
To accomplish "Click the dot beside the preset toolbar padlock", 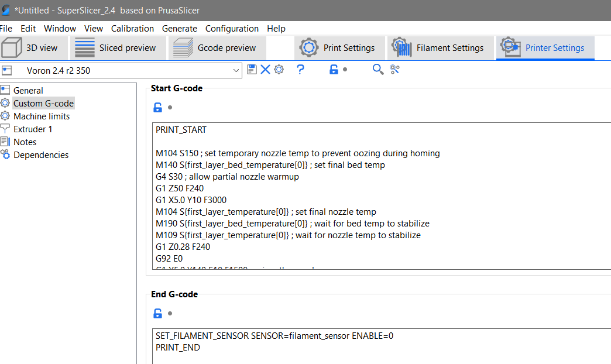I will 345,70.
